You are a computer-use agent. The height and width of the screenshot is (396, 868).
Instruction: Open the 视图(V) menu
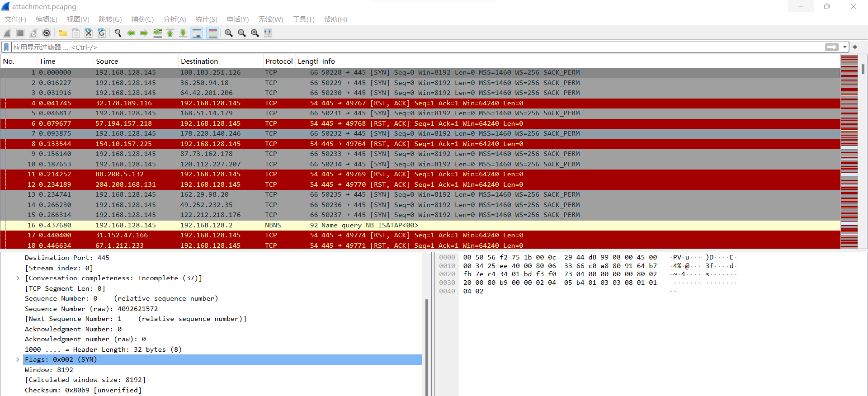point(78,19)
